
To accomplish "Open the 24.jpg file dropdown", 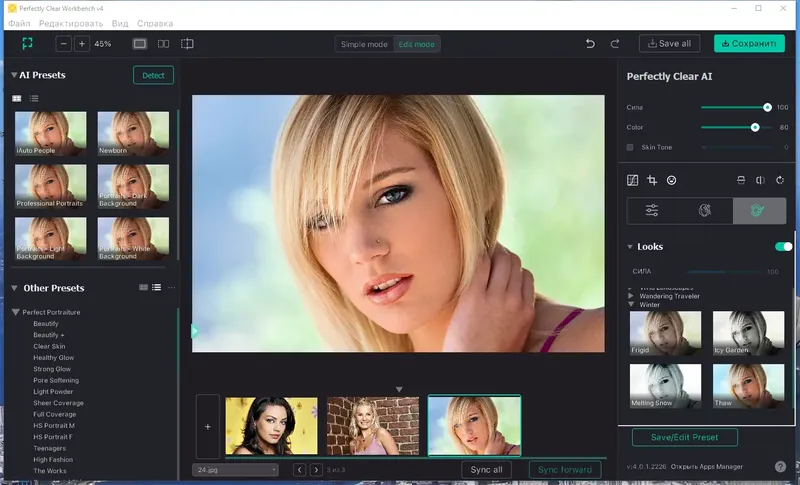I will (x=235, y=470).
